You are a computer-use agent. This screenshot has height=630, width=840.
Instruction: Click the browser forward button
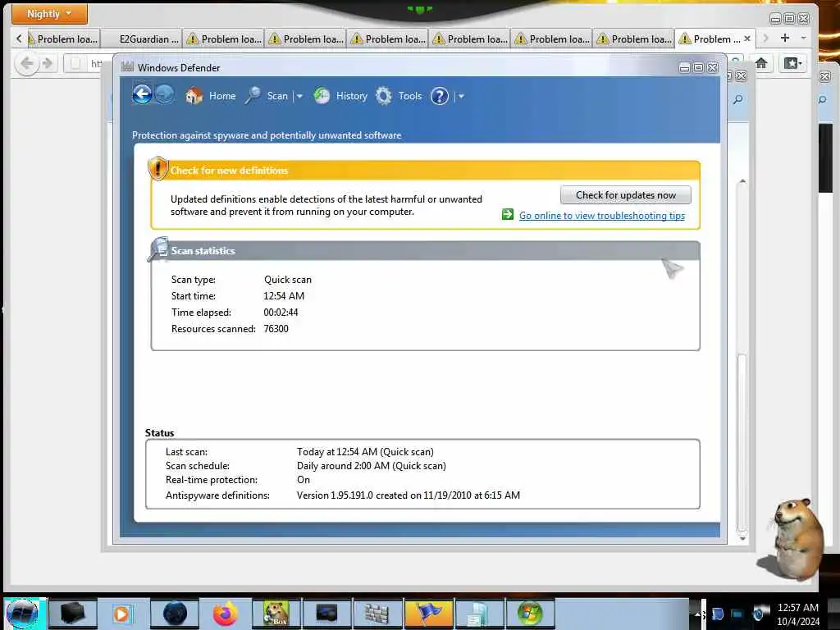coord(48,64)
